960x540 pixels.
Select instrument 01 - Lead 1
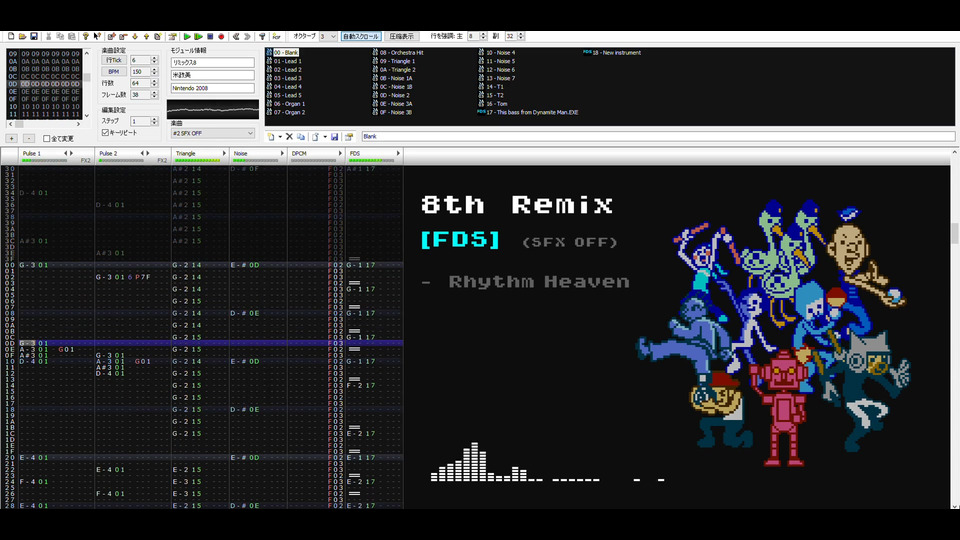tap(287, 61)
